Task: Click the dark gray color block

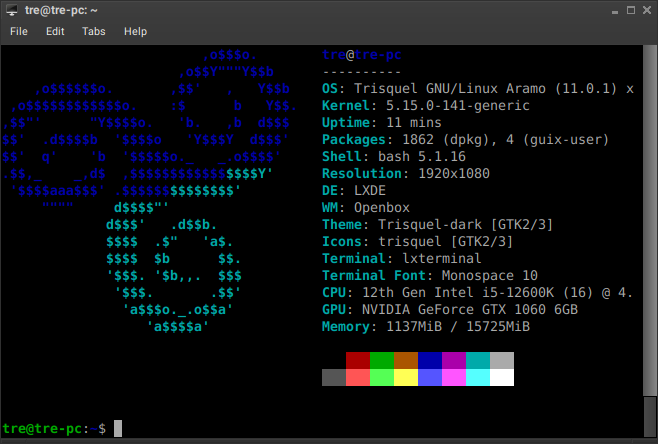Action: (x=334, y=377)
